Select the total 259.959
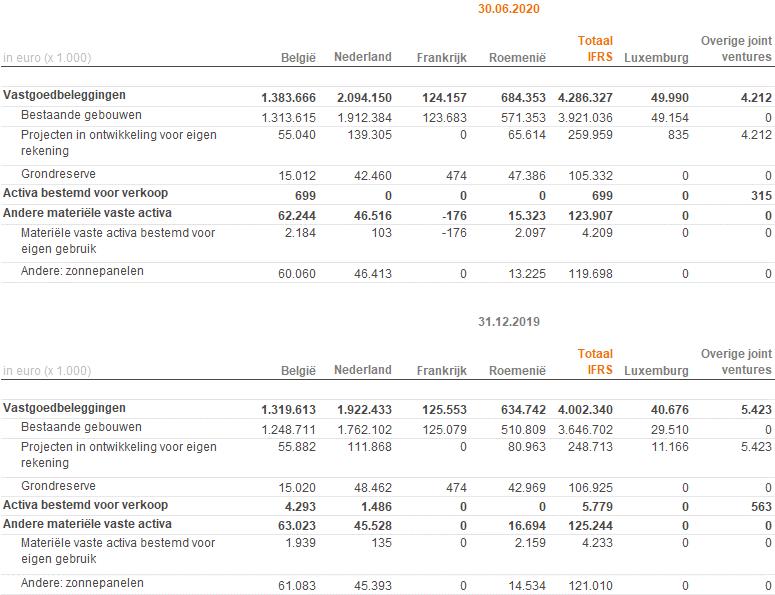 click(590, 135)
